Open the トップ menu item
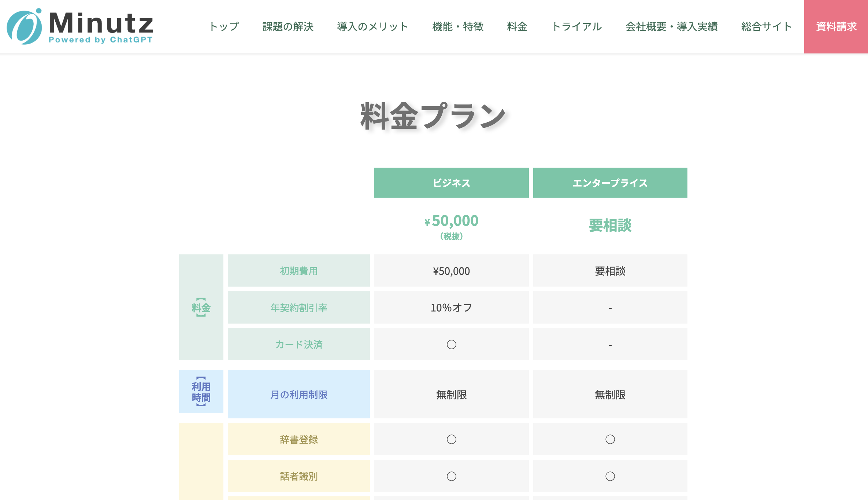This screenshot has width=868, height=500. 224,27
